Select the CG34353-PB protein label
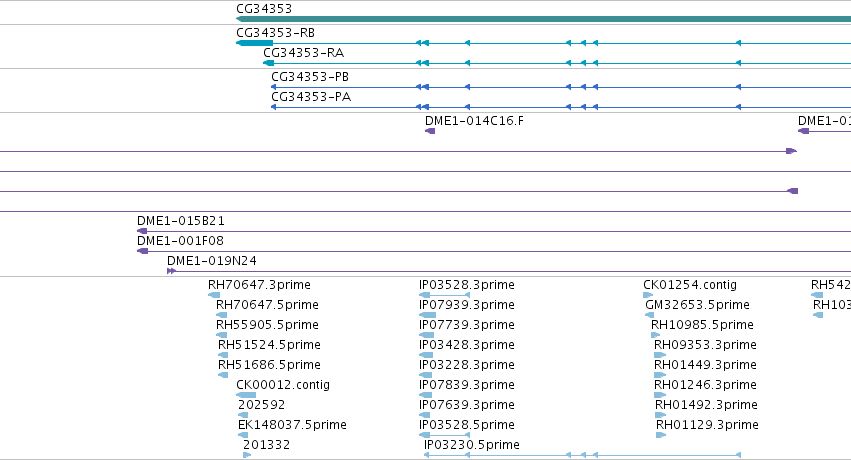Screen dimensions: 851x460 coord(310,76)
